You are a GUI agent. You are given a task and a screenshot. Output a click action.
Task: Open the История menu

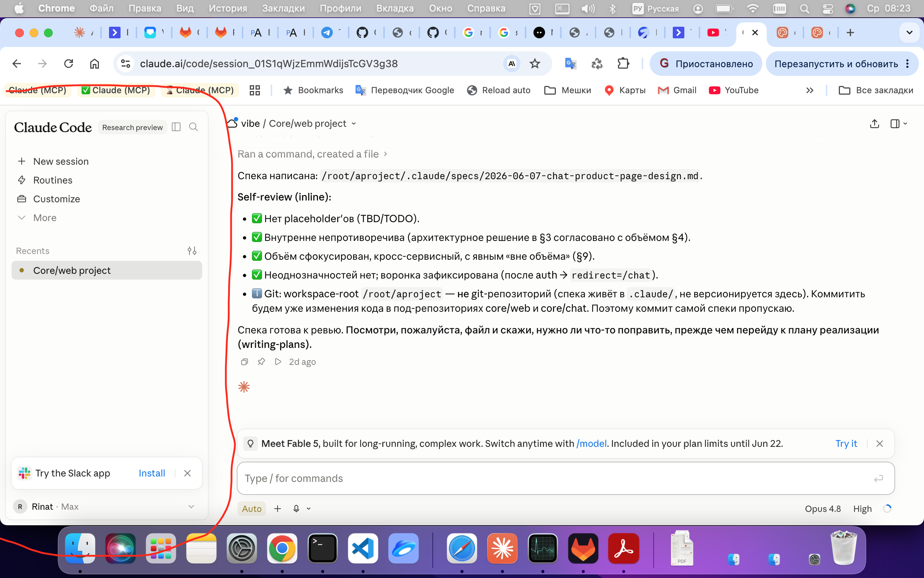point(228,8)
